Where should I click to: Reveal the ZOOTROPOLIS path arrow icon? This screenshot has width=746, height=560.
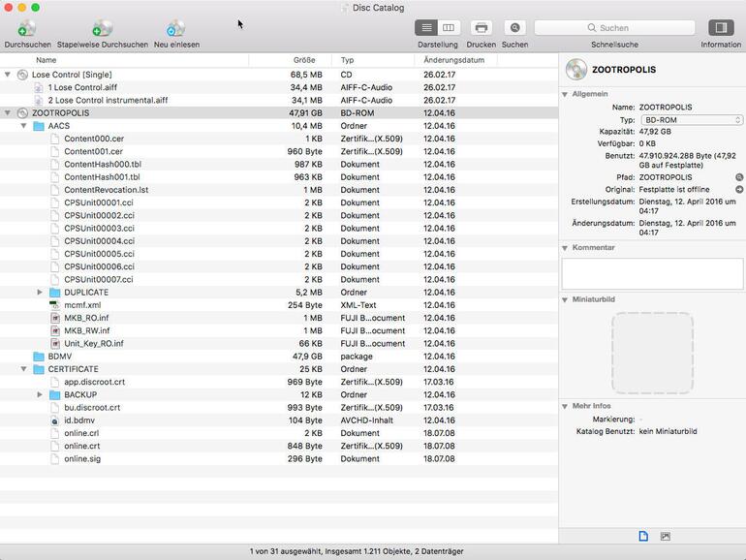tap(739, 177)
